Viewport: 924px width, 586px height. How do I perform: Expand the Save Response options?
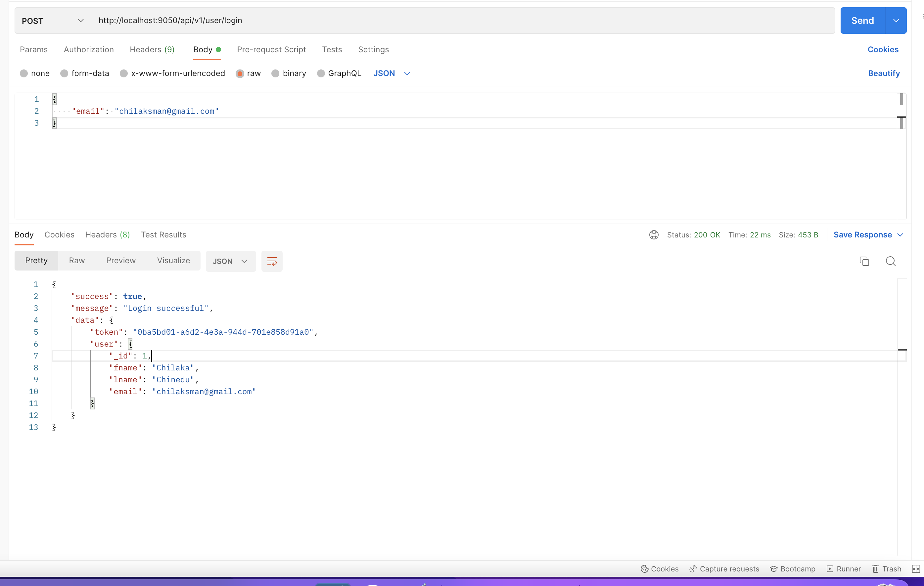pyautogui.click(x=901, y=235)
